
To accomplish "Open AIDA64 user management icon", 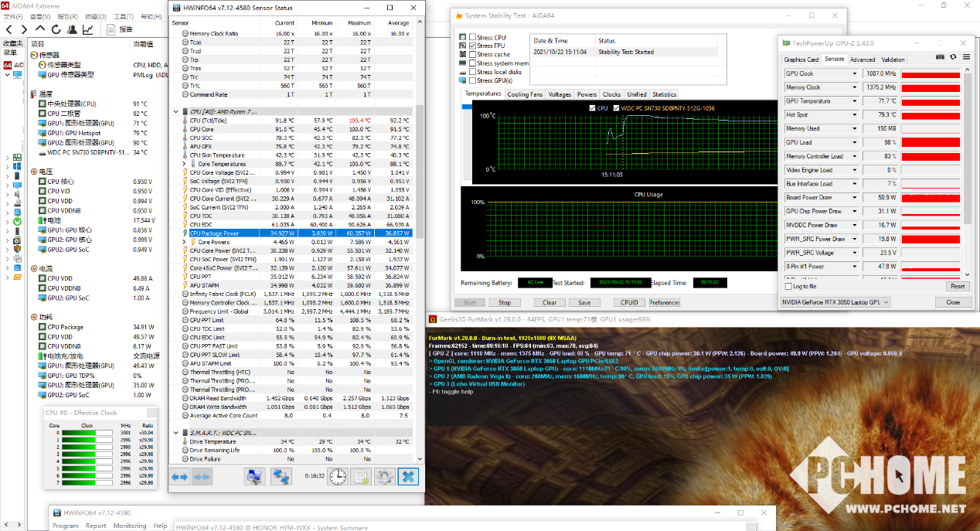I will tap(72, 29).
